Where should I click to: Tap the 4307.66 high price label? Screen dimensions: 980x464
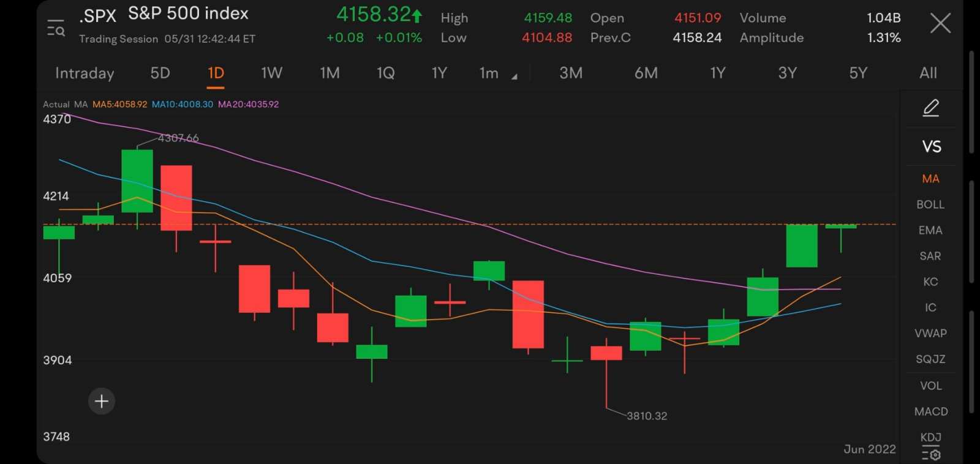pos(178,138)
